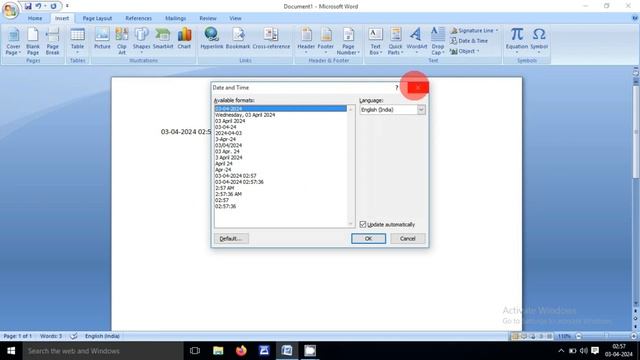Switch to the View tab
The height and width of the screenshot is (360, 640).
pyautogui.click(x=235, y=18)
